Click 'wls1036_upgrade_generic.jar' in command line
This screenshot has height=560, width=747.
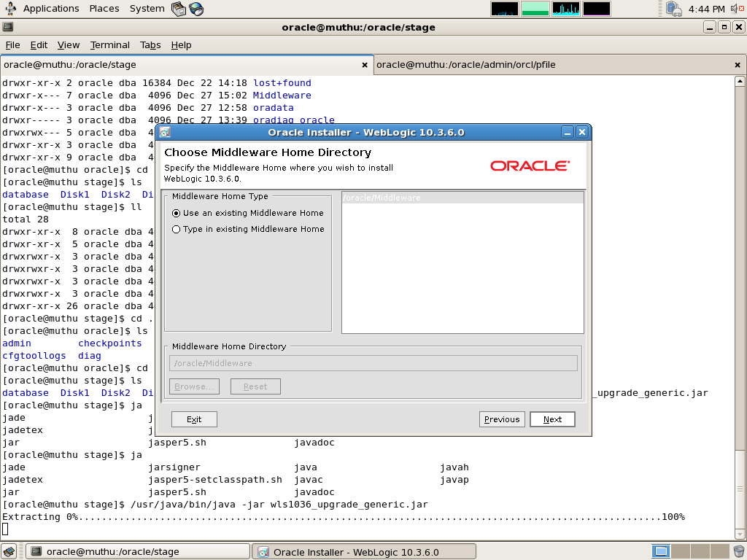tap(349, 505)
